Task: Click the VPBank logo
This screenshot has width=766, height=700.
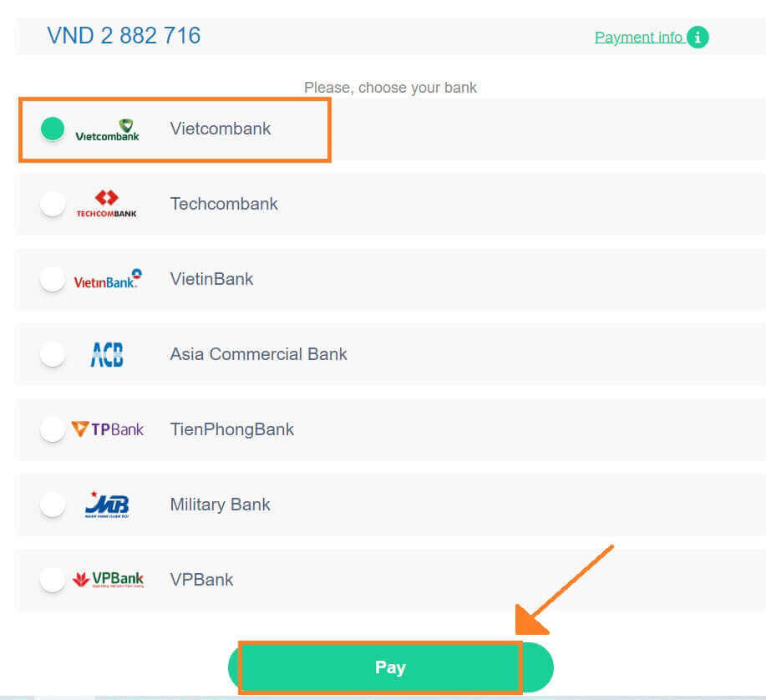Action: tap(108, 580)
